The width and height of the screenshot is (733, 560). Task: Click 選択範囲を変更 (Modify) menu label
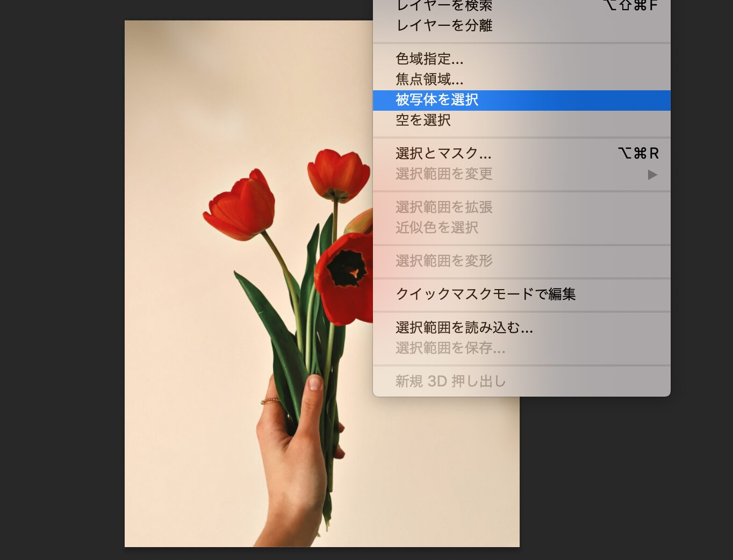point(444,174)
